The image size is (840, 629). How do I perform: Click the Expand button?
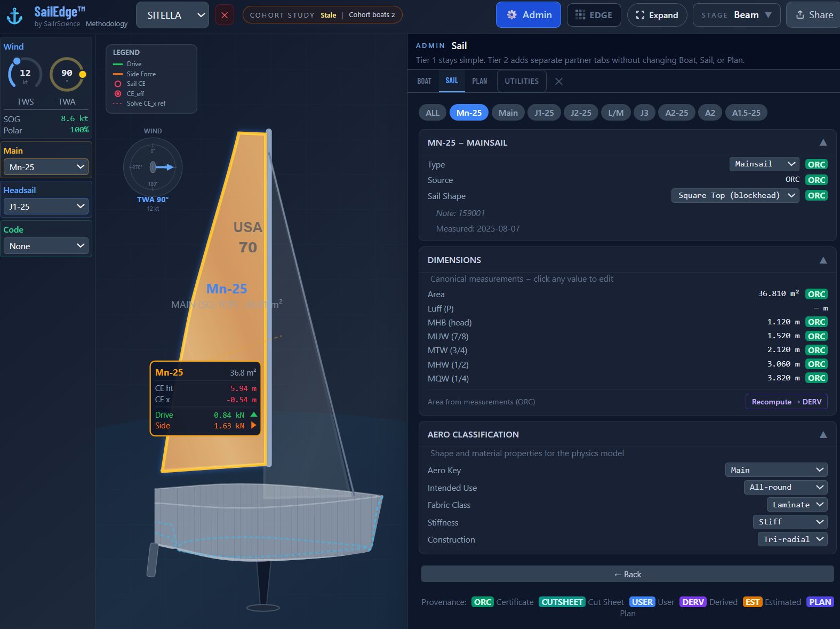pyautogui.click(x=657, y=15)
